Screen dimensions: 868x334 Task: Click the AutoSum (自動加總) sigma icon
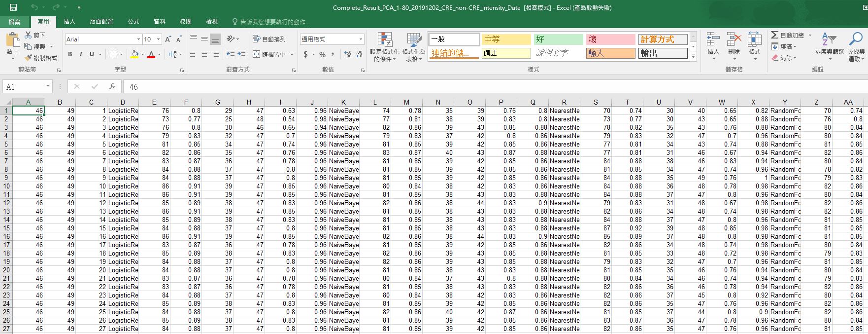coord(775,35)
